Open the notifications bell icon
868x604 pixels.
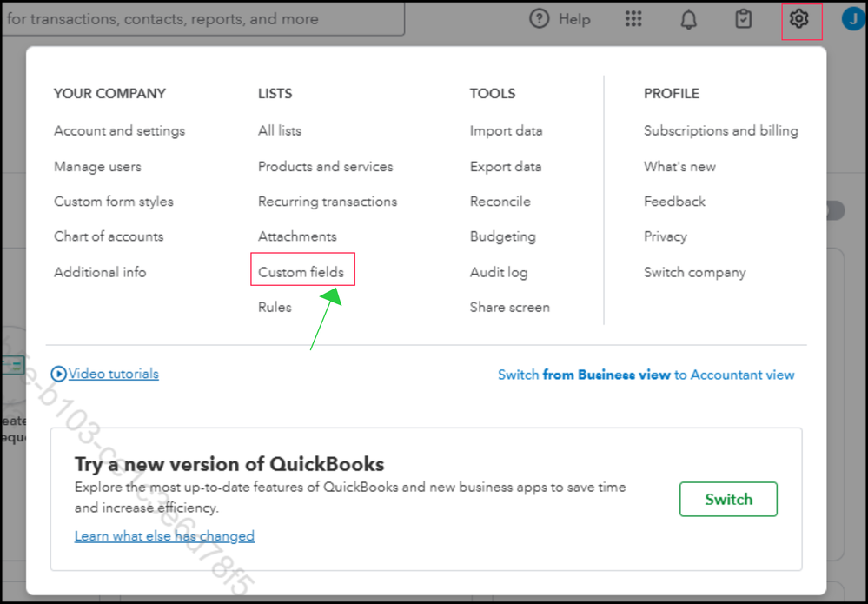688,19
